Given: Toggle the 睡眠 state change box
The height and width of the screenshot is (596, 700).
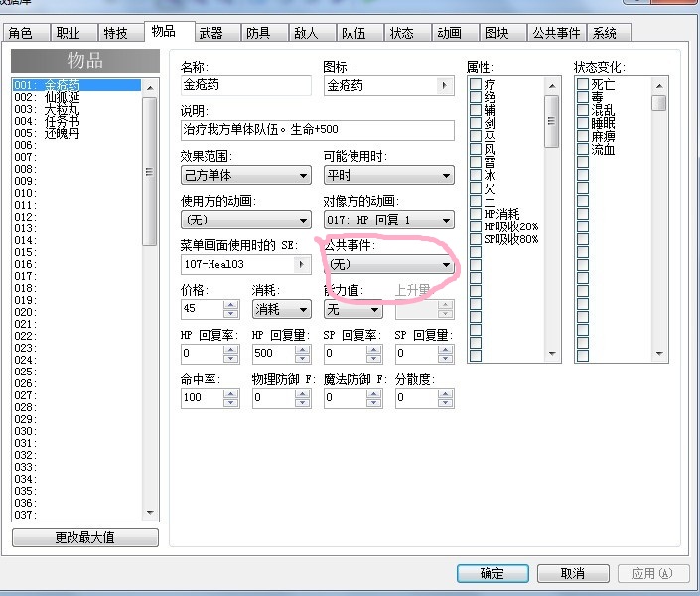Looking at the screenshot, I should [x=583, y=123].
